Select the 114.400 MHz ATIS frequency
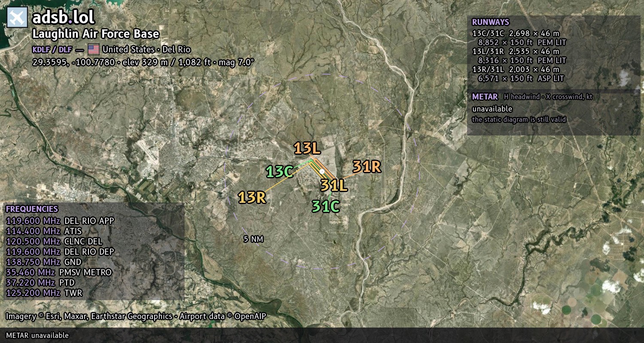This screenshot has width=644, height=343. [x=44, y=231]
